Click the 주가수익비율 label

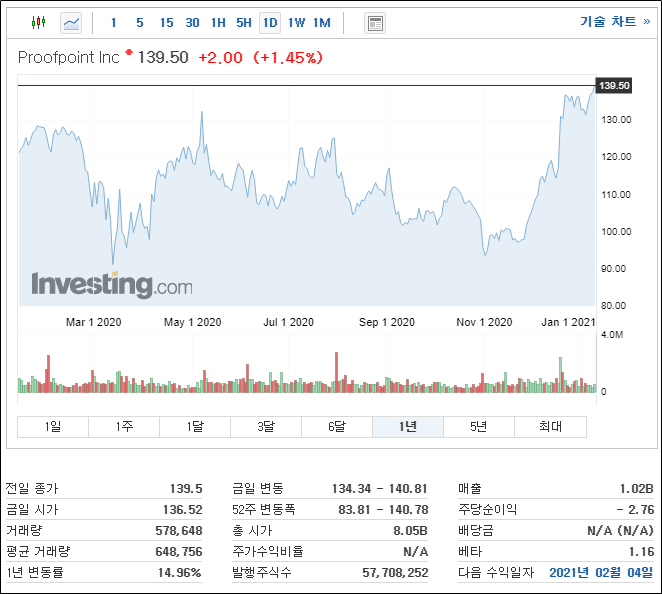(x=268, y=551)
